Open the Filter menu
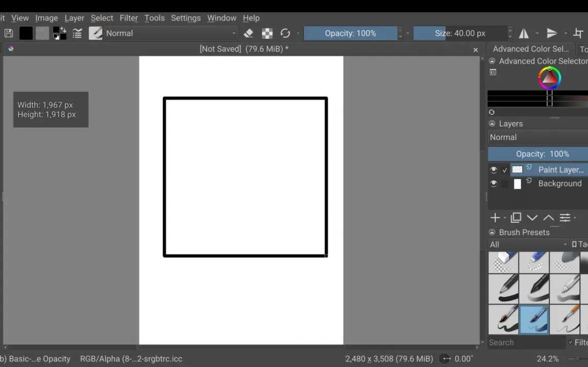The image size is (588, 367). 128,18
